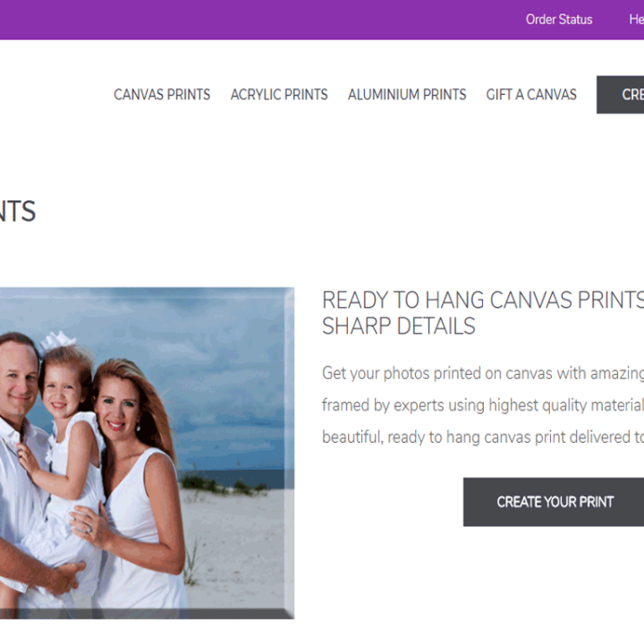
Task: Click the sandy beach area of the photo
Action: click(238, 550)
